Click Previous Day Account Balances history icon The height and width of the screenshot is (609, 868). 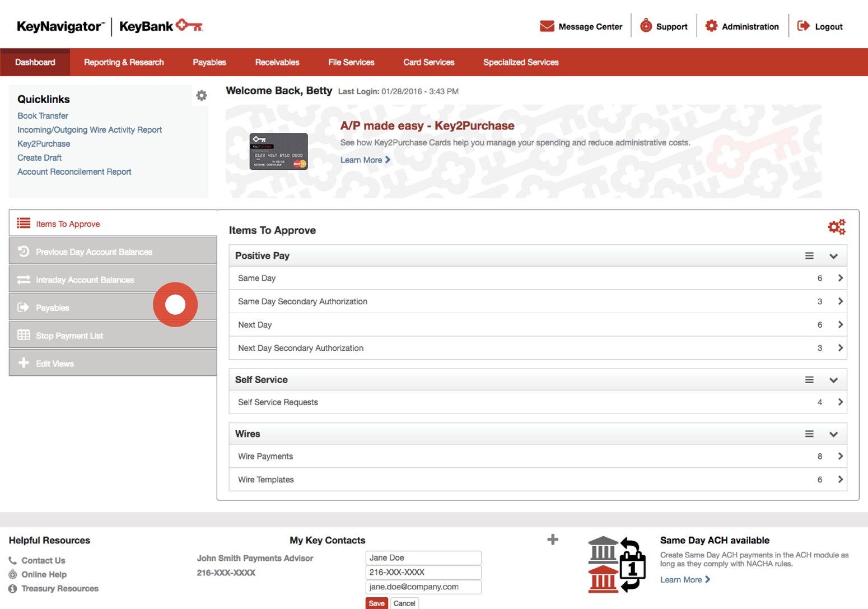pos(24,252)
